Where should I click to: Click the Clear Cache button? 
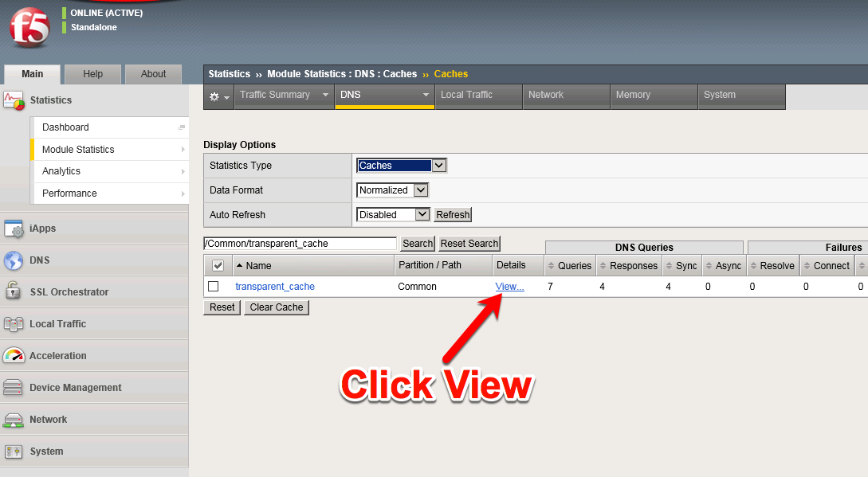click(x=277, y=307)
